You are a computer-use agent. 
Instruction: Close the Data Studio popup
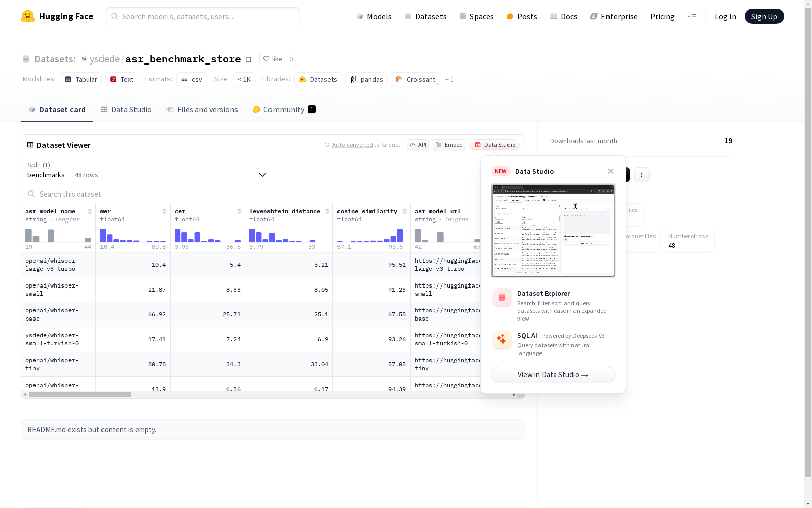click(x=611, y=171)
